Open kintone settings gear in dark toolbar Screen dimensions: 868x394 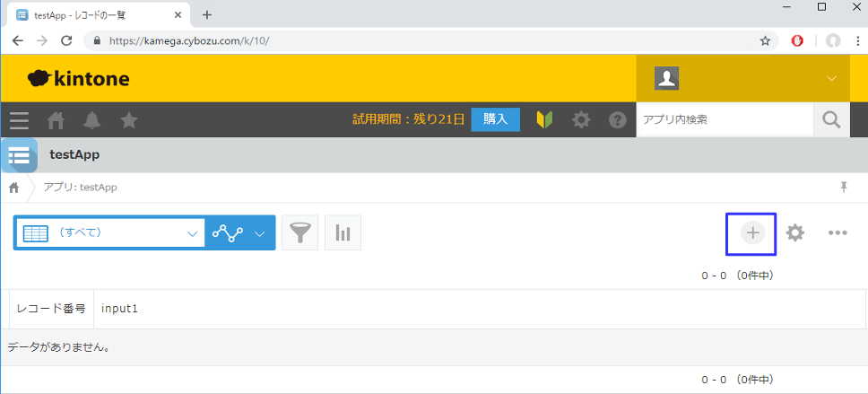click(x=581, y=119)
